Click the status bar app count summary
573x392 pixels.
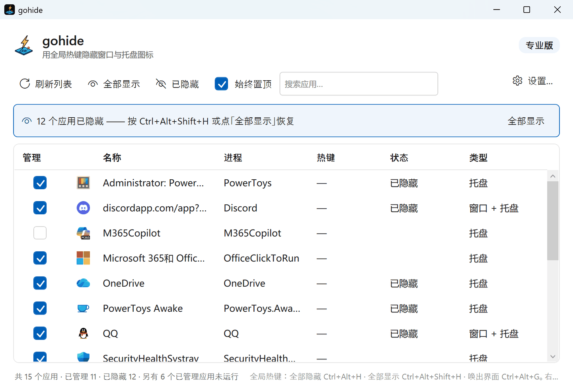127,376
